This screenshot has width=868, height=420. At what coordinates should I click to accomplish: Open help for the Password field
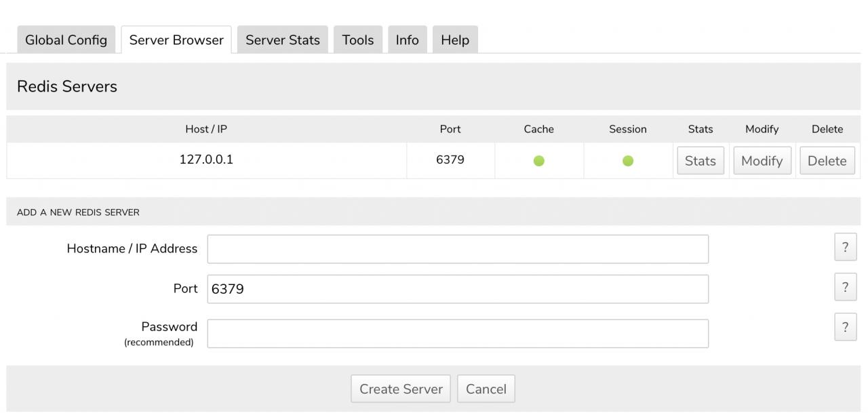pos(845,328)
